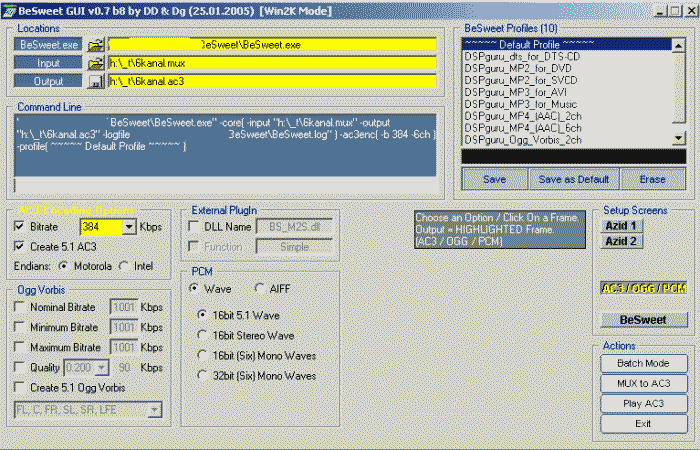Viewport: 700px width, 450px height.
Task: Expand the Ogg Vorbis Quality dropdown
Action: (x=97, y=367)
